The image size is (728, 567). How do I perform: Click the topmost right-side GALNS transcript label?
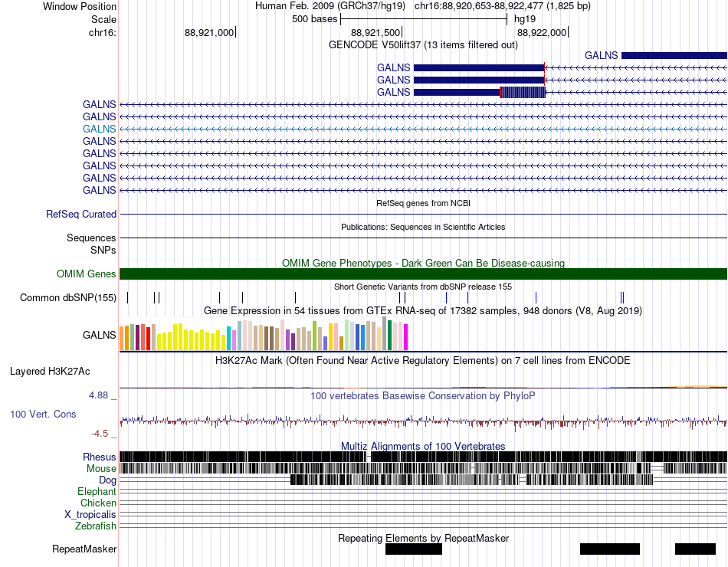tap(601, 56)
